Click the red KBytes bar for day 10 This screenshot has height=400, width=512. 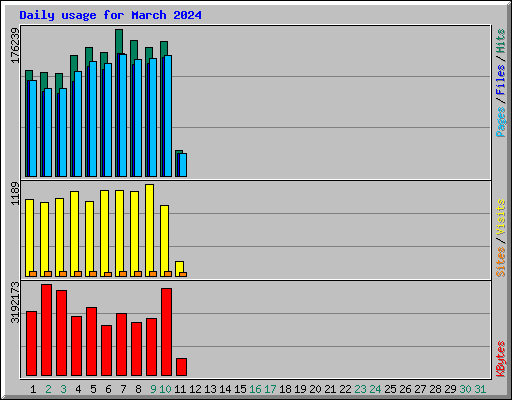(167, 332)
